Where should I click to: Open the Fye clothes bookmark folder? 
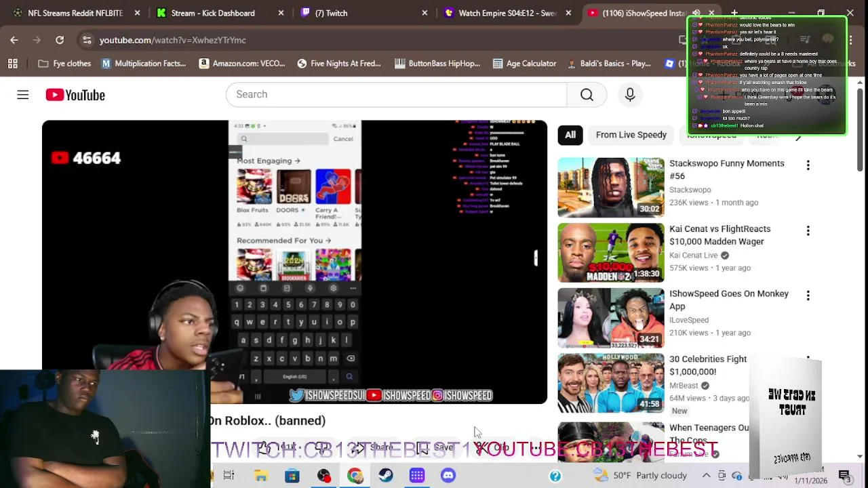pos(64,64)
